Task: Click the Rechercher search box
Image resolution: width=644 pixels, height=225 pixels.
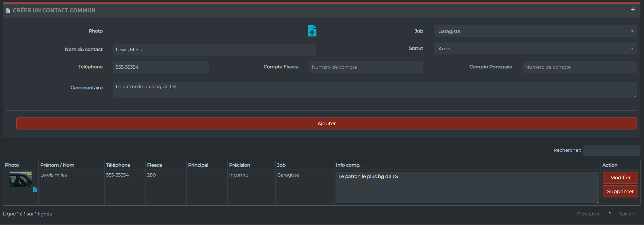Action: point(612,150)
